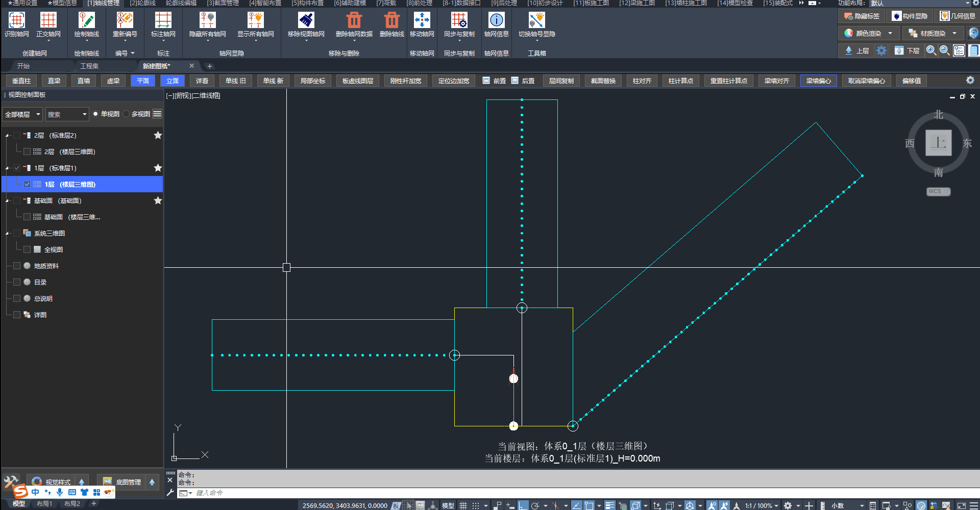
Task: Click the 同步与复制 icon
Action: click(x=459, y=20)
